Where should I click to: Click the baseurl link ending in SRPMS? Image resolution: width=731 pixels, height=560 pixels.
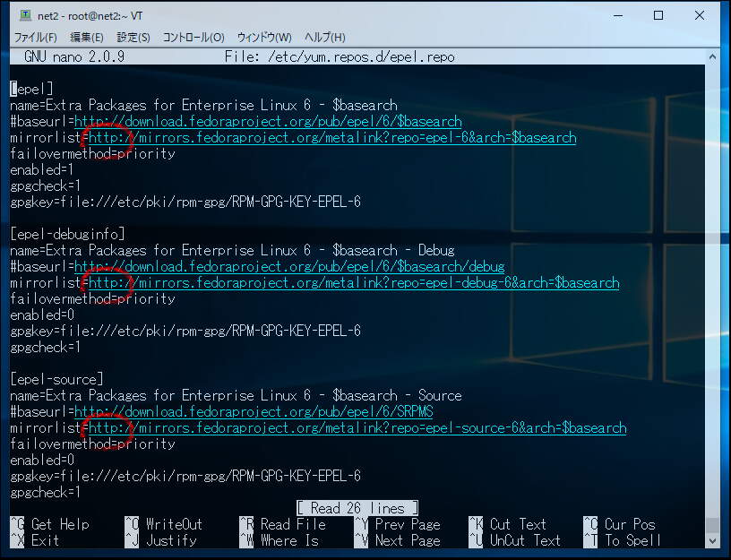(x=254, y=412)
